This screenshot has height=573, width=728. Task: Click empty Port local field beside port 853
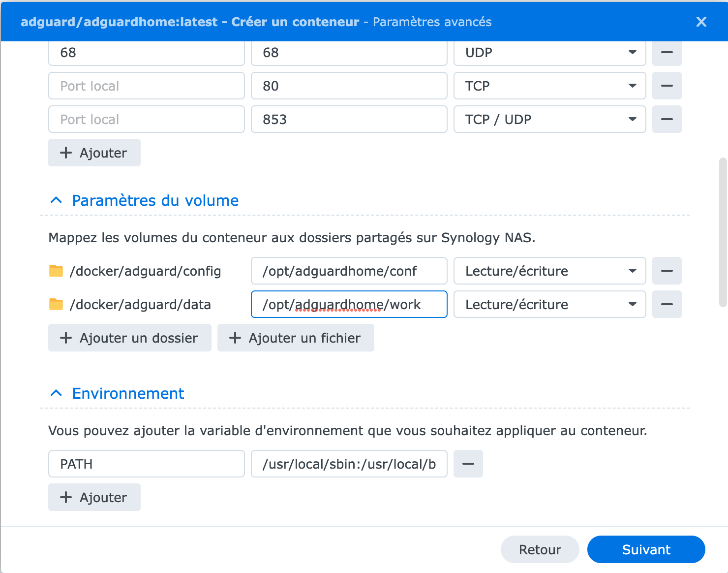pos(147,119)
